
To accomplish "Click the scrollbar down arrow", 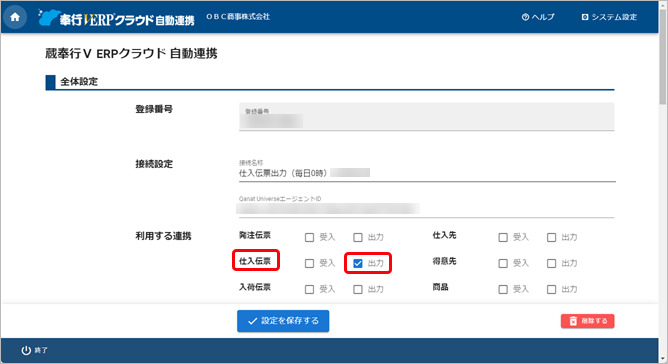I will [662, 359].
